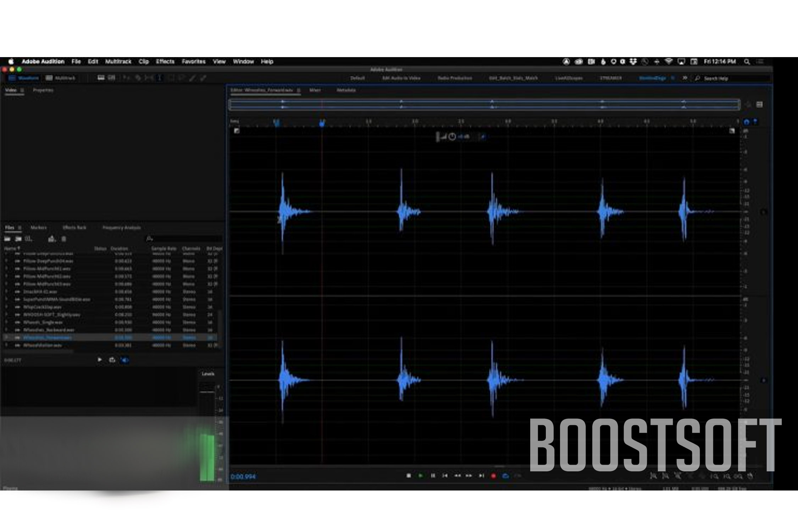798x532 pixels.
Task: Switch to the Video panel tab
Action: [x=11, y=90]
